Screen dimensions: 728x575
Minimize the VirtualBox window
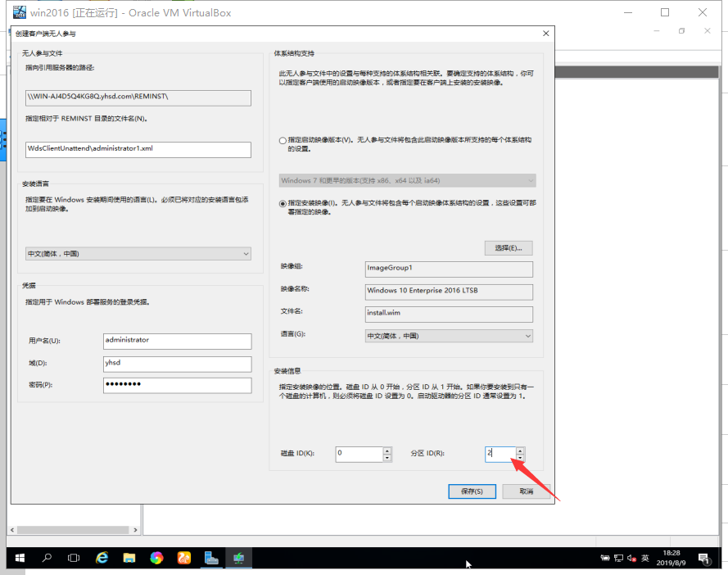click(628, 12)
